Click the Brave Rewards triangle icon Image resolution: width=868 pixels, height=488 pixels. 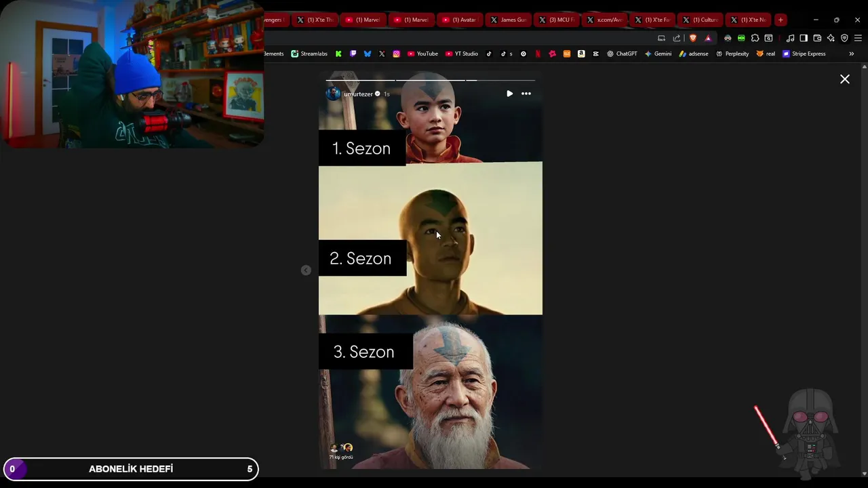click(708, 38)
